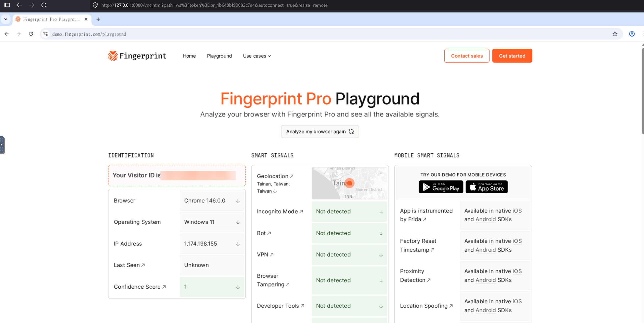Image resolution: width=644 pixels, height=323 pixels.
Task: Click the outer browser forward arrow
Action: [x=32, y=5]
